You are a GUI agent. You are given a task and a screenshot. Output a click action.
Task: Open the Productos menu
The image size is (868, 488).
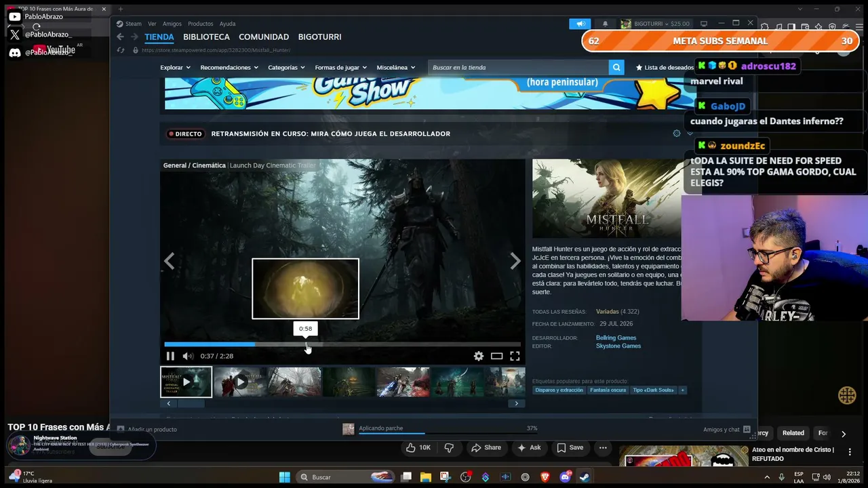click(201, 24)
